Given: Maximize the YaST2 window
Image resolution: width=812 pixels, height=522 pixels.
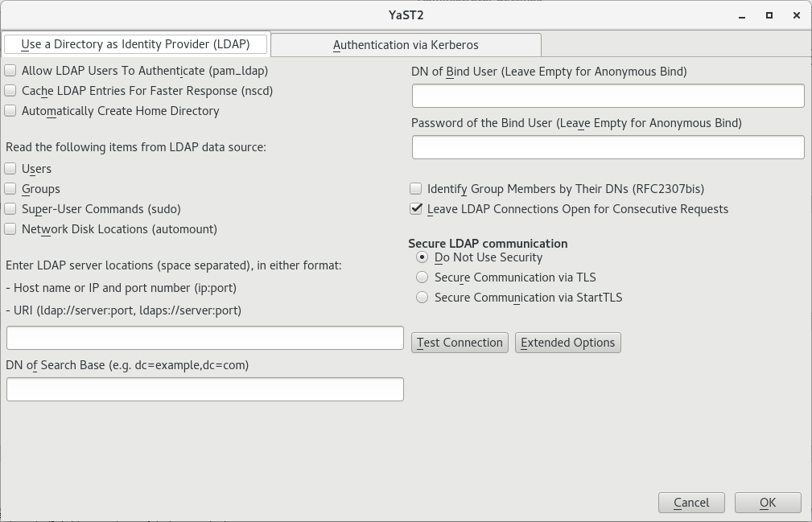Looking at the screenshot, I should tap(769, 15).
